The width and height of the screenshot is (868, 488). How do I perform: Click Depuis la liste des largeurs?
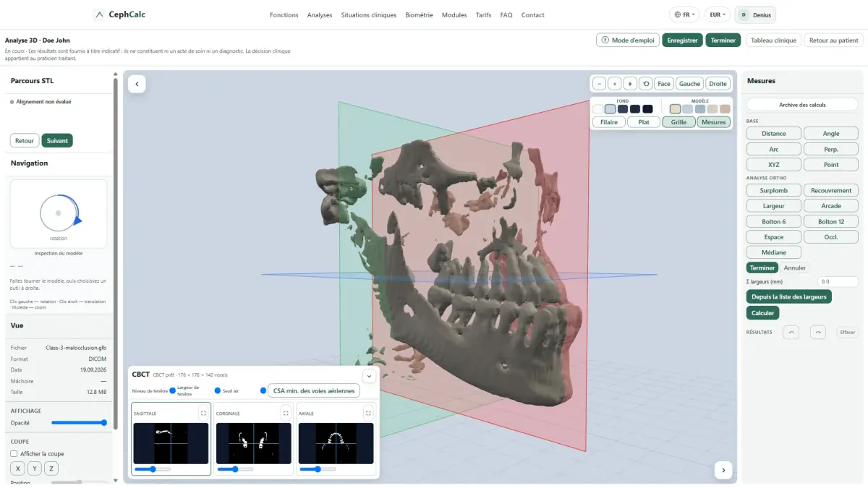(x=788, y=296)
